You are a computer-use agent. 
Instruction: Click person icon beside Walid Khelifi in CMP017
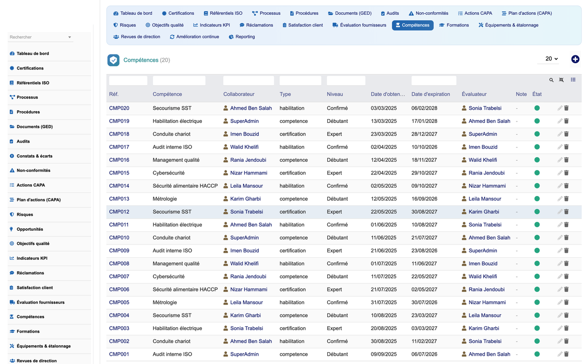pyautogui.click(x=226, y=147)
